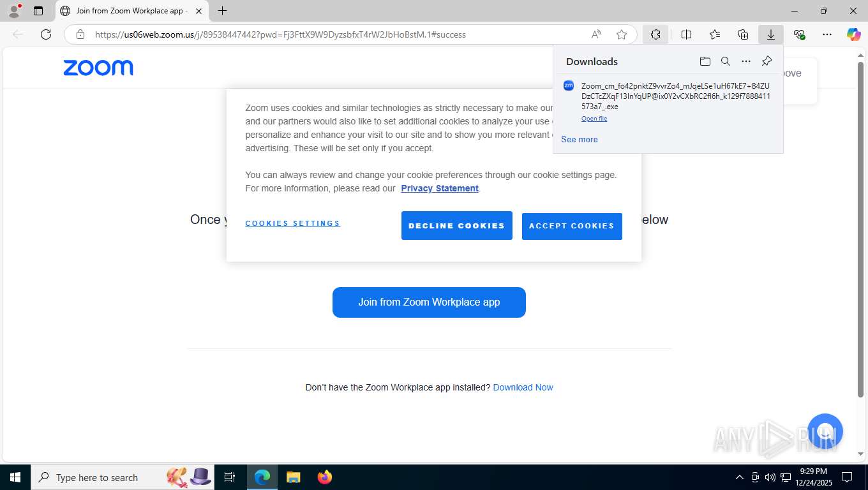Viewport: 868px width, 490px height.
Task: Close the Join from Zoom Workplace tab
Action: point(199,11)
